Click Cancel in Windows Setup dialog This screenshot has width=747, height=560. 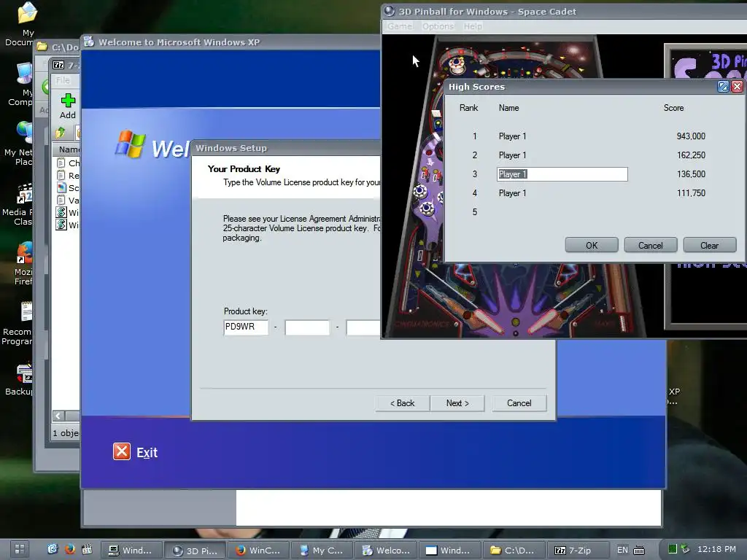pyautogui.click(x=519, y=403)
